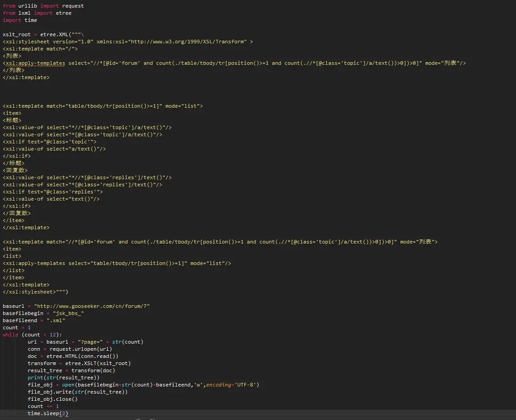The width and height of the screenshot is (516, 420).
Task: Click the xsl:stylesheet version="1.0" opening line
Action: point(128,42)
